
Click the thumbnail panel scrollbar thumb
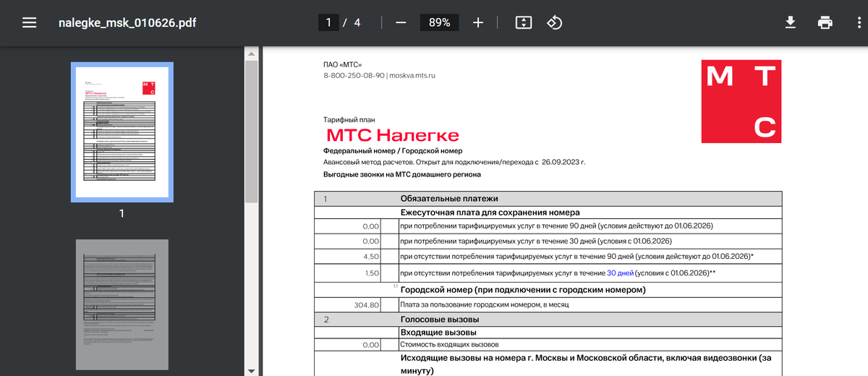click(251, 132)
